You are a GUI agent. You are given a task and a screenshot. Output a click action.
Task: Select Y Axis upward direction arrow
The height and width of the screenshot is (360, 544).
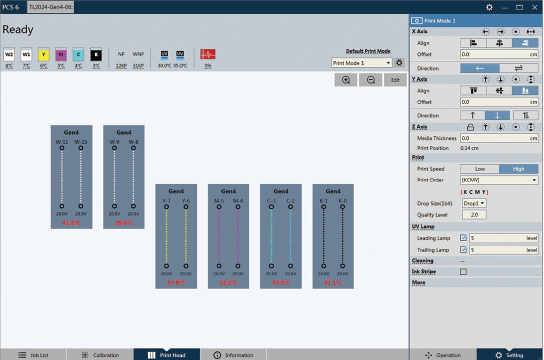(472, 115)
